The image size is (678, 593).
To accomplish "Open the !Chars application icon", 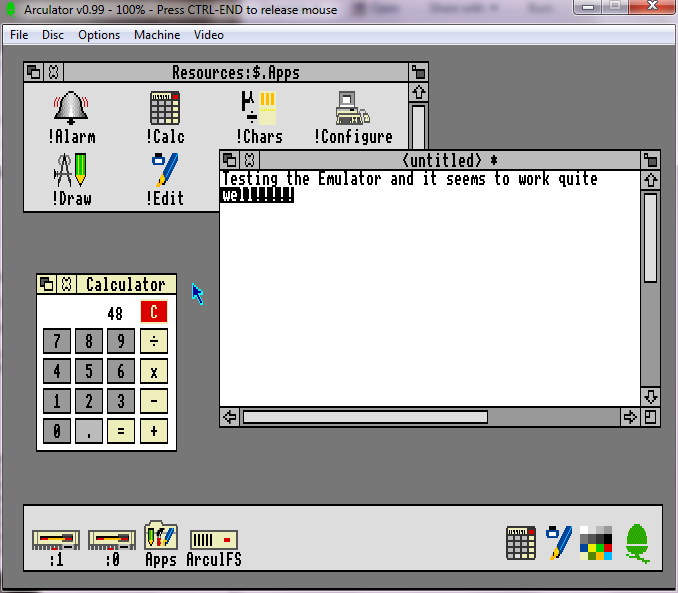I will pos(259,108).
